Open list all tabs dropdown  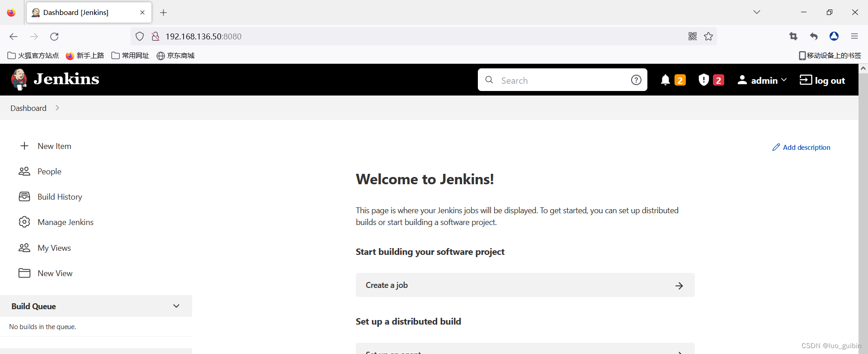point(757,12)
